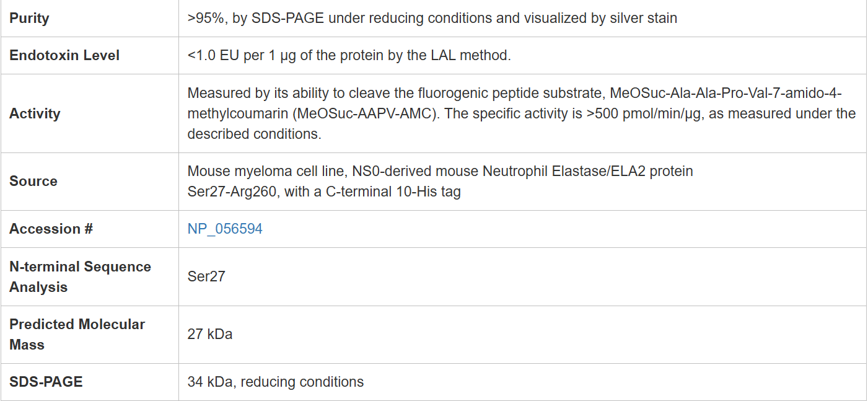Click the Accession # row label
Viewport: 868px width, 401px height.
[51, 229]
